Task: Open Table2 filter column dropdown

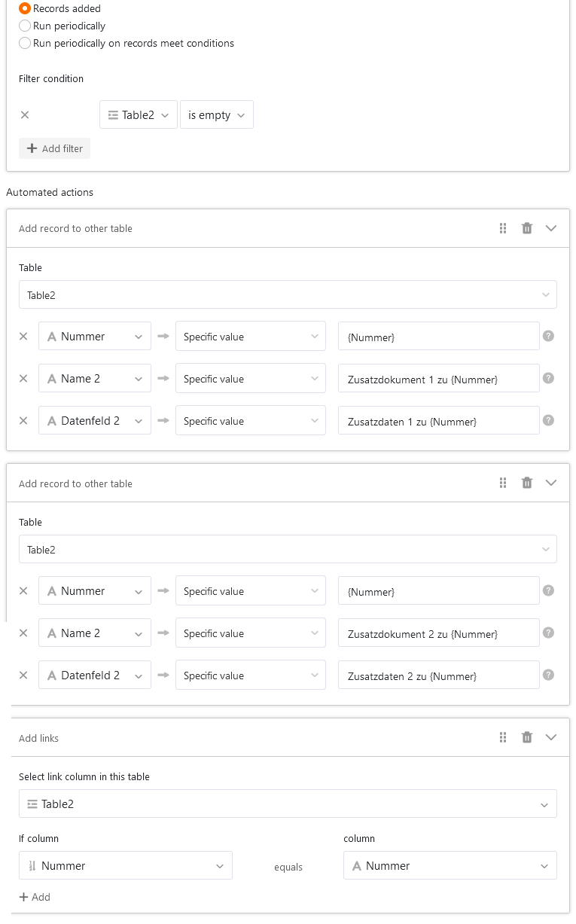Action: (x=139, y=115)
